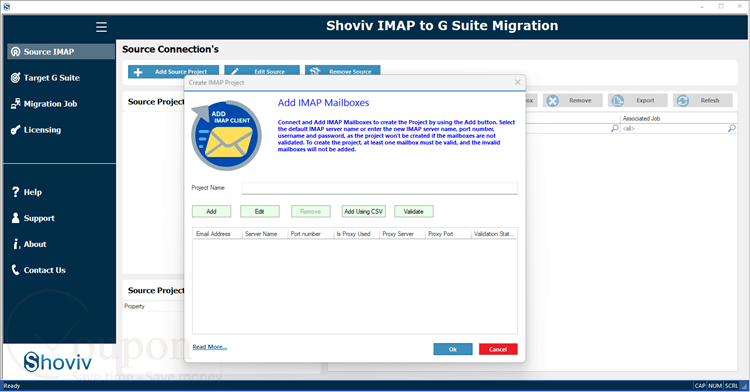Image resolution: width=750 pixels, height=392 pixels.
Task: Click the CAP indicator in status bar
Action: click(700, 386)
